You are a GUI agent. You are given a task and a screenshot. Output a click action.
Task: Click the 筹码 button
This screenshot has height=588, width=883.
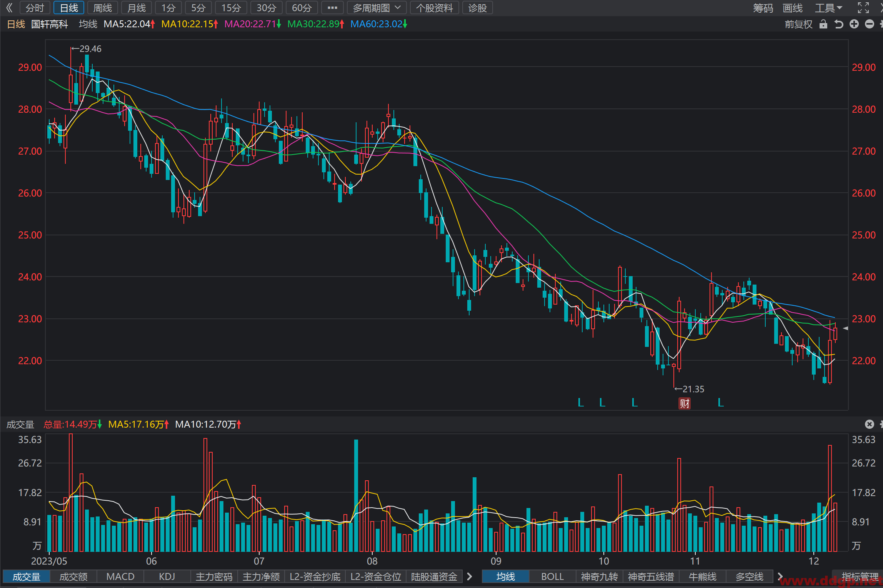click(x=763, y=8)
